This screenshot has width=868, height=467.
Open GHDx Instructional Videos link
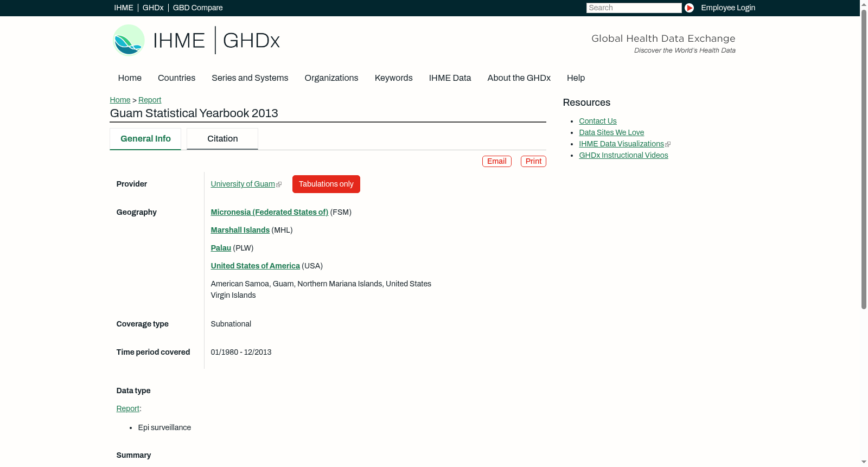623,155
